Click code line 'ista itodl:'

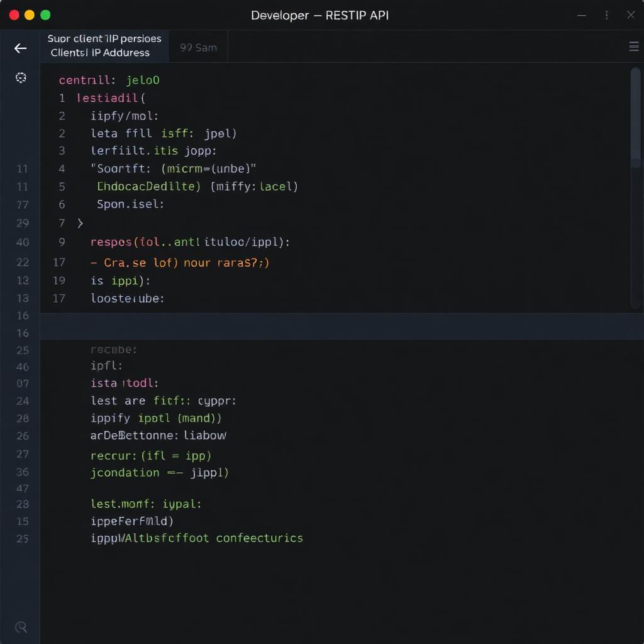[125, 383]
